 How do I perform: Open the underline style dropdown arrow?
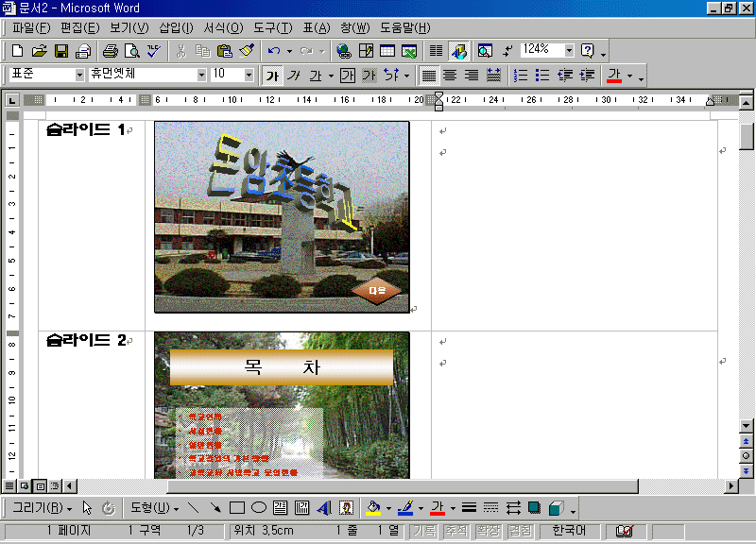(x=332, y=76)
